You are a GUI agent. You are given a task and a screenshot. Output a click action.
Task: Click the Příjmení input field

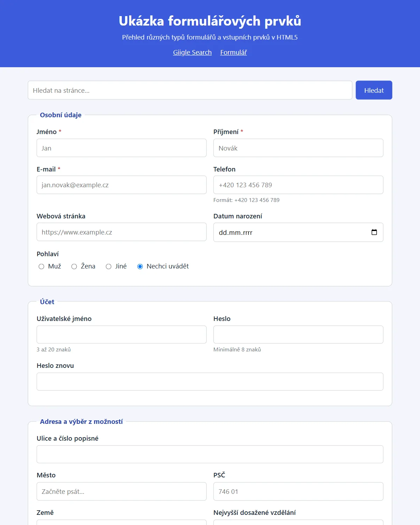click(x=298, y=148)
